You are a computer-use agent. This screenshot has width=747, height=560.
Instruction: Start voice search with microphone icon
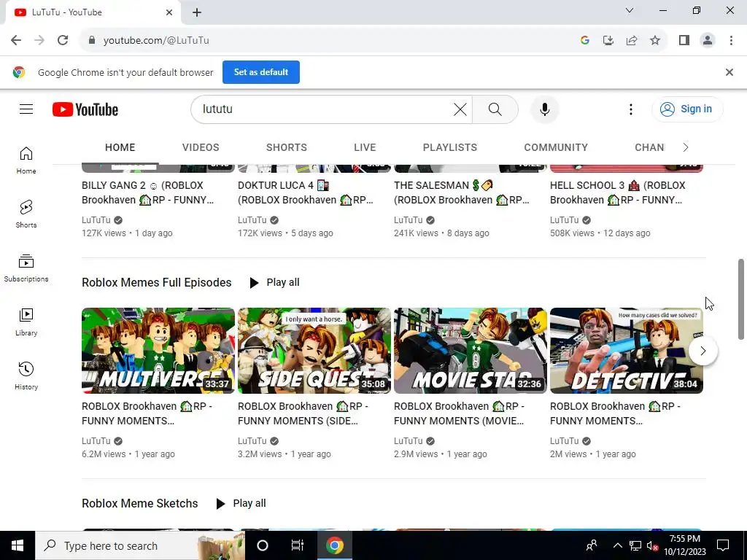544,109
